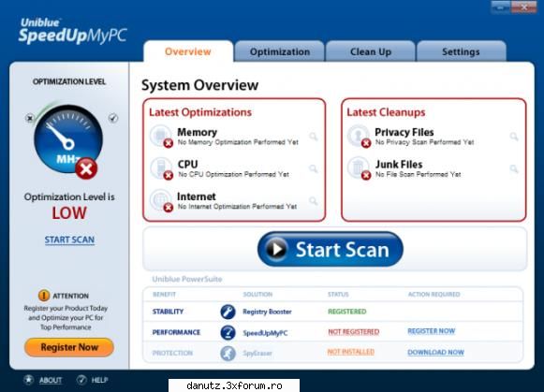The image size is (544, 392).
Task: Click the red X badge on gauge
Action: 86,168
